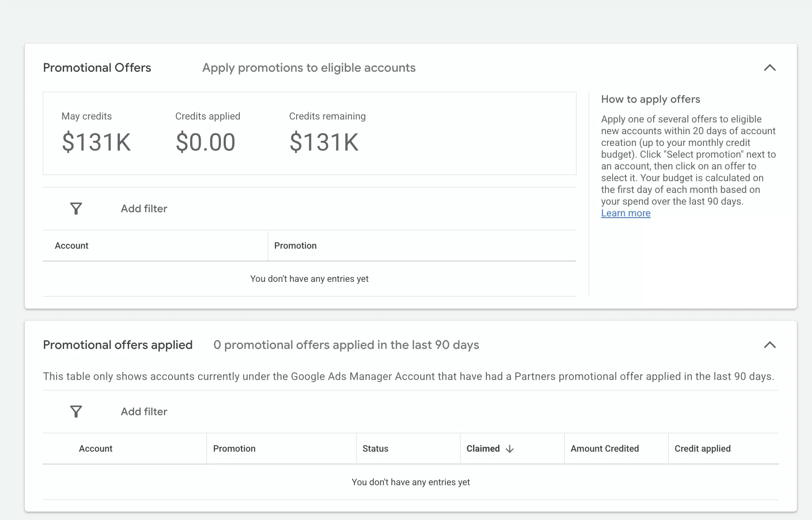This screenshot has height=520, width=812.
Task: Click the Amount Credited column header
Action: pyautogui.click(x=605, y=448)
